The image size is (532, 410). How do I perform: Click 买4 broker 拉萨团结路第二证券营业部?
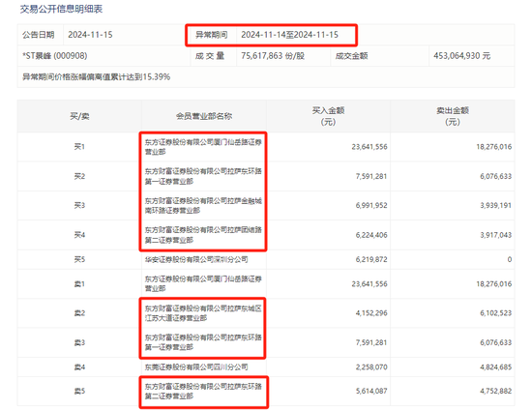tap(203, 235)
